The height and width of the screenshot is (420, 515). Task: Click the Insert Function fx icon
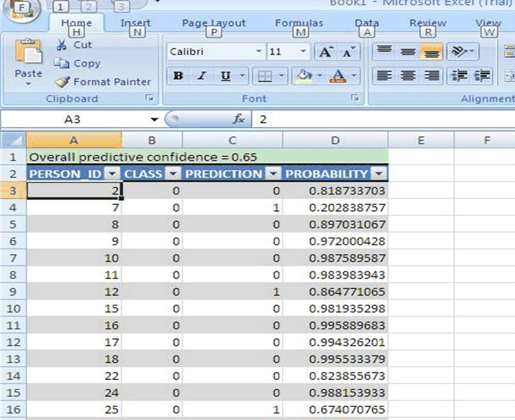[x=238, y=119]
